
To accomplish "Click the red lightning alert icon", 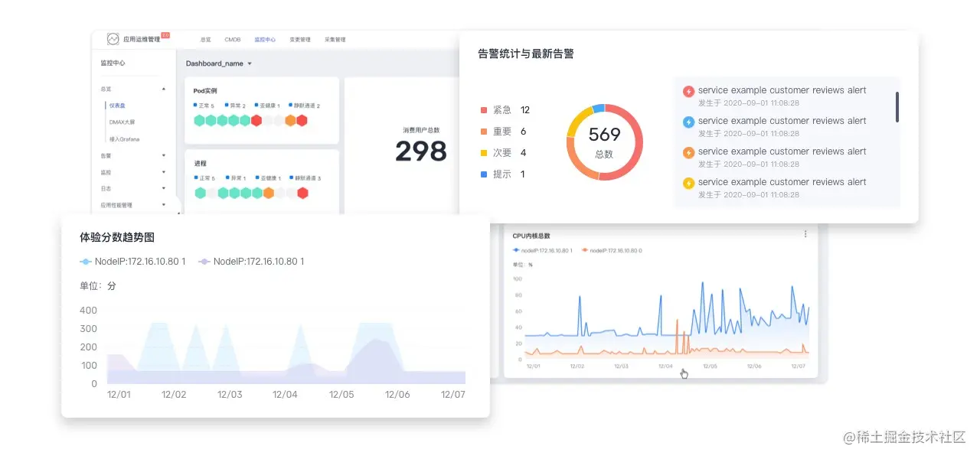I will [x=688, y=92].
